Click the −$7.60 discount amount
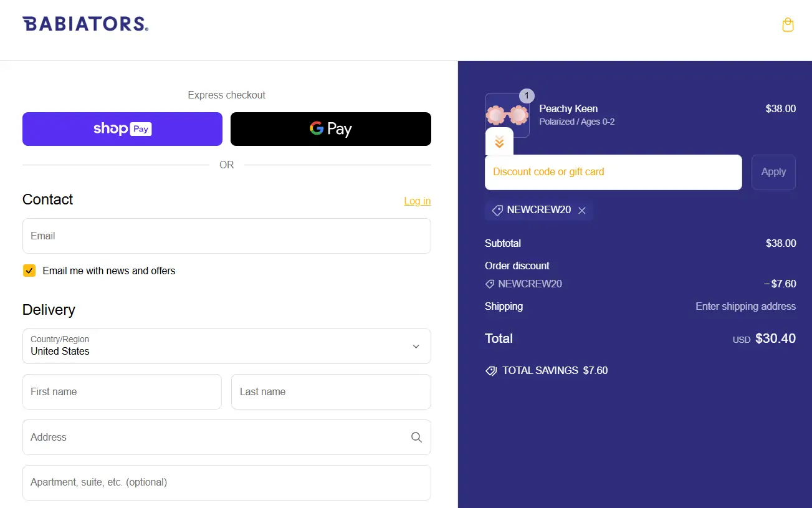The image size is (812, 508). click(x=780, y=284)
